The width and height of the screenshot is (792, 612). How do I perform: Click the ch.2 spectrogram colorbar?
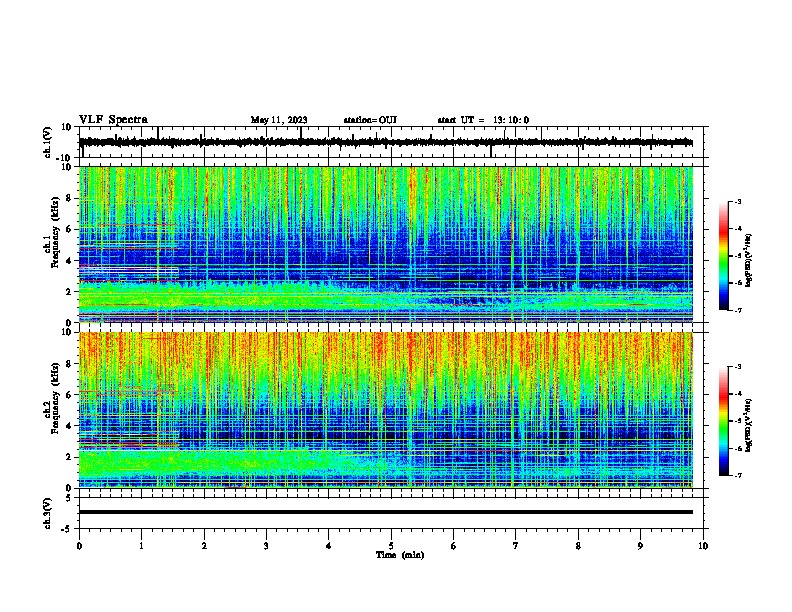coord(724,421)
